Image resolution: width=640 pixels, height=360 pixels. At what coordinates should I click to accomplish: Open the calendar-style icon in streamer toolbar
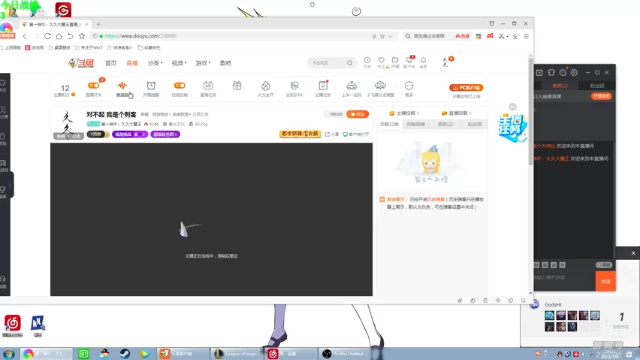click(208, 86)
